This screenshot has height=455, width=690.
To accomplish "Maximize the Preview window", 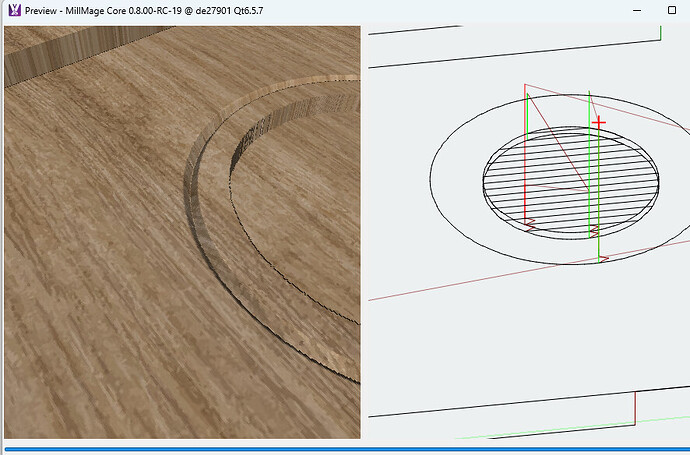I will [x=672, y=9].
